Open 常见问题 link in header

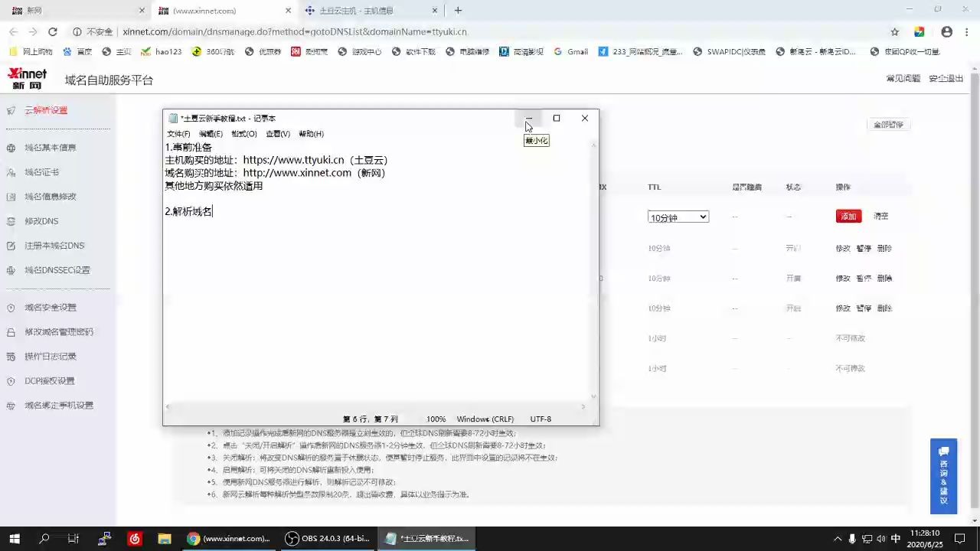coord(903,79)
